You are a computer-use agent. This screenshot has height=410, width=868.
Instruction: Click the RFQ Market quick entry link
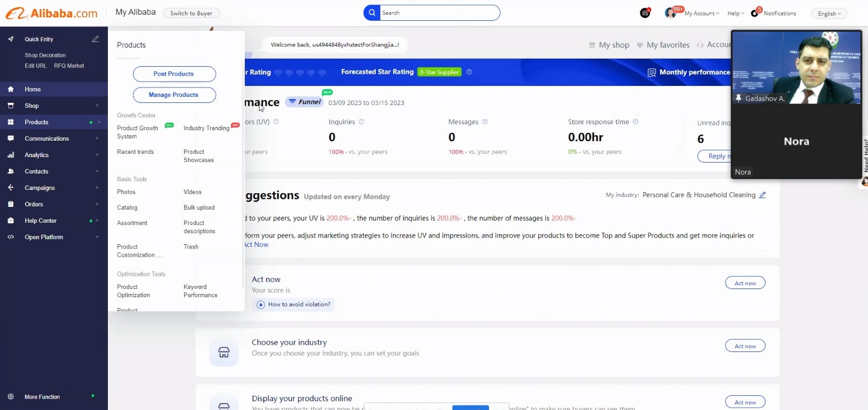tap(69, 66)
